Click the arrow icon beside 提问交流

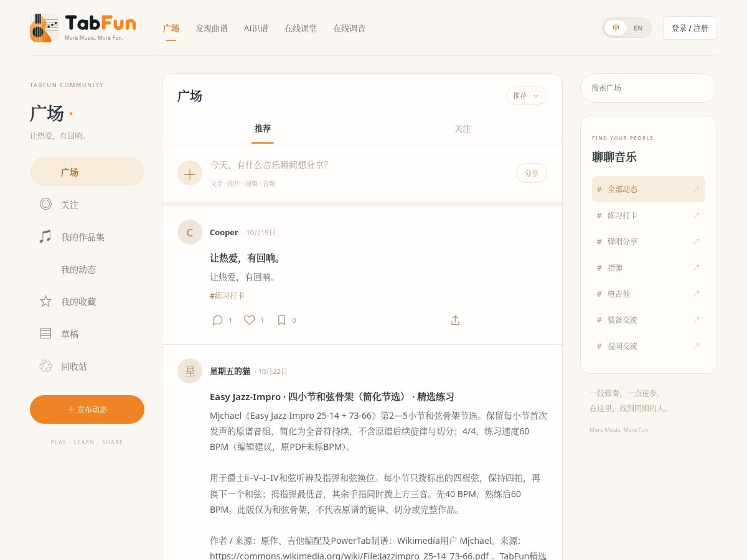(x=696, y=346)
